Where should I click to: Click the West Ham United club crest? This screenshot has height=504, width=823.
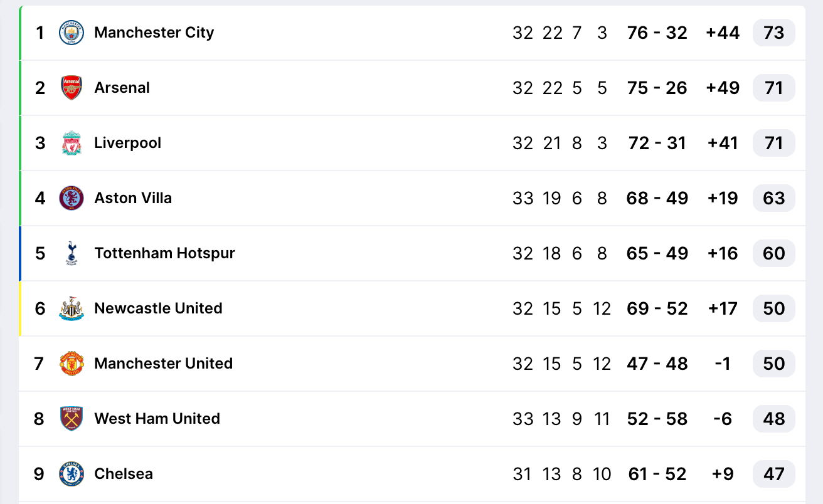(72, 419)
